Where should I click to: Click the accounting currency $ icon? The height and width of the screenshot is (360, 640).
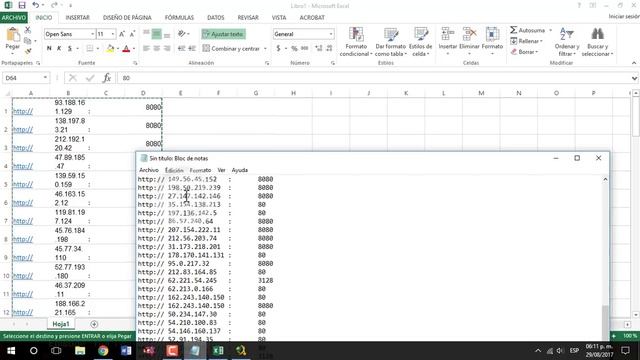(x=278, y=48)
